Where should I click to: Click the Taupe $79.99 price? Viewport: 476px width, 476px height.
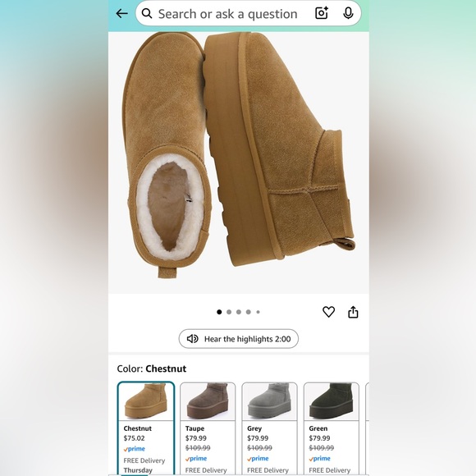click(196, 438)
